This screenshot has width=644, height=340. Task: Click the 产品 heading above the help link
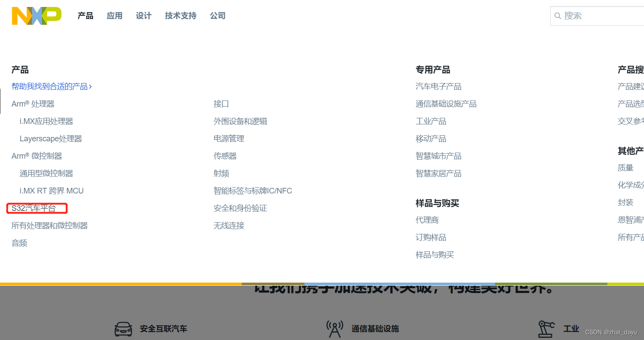click(x=20, y=70)
